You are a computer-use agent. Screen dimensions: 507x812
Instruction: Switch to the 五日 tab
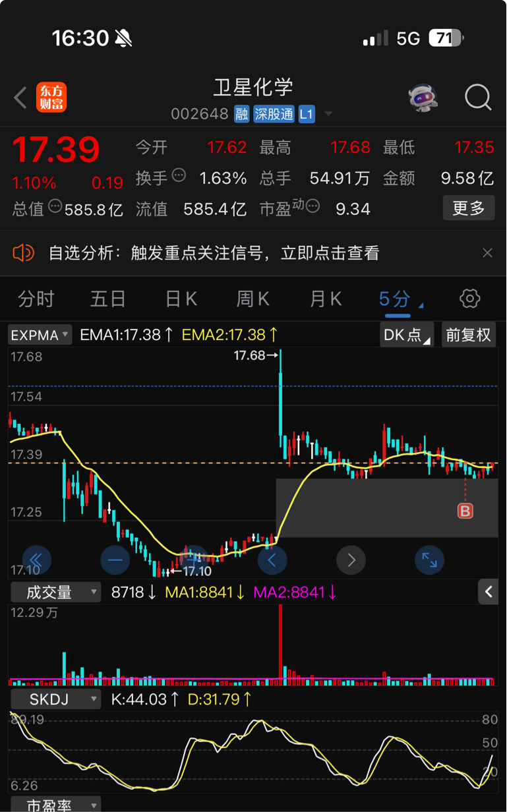(108, 299)
